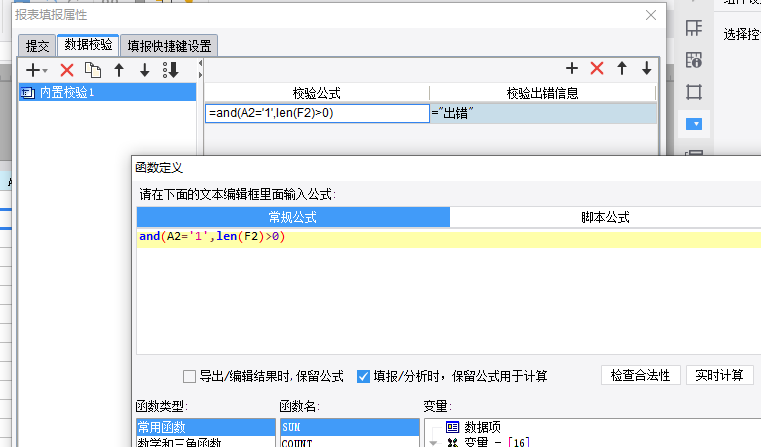The image size is (761, 447).
Task: Select the 常规公式 tab
Action: (293, 217)
